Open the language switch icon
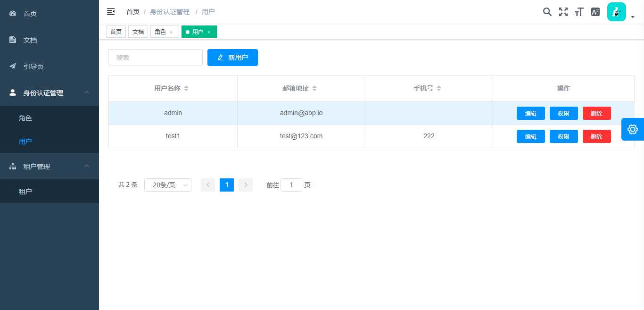 pyautogui.click(x=595, y=12)
